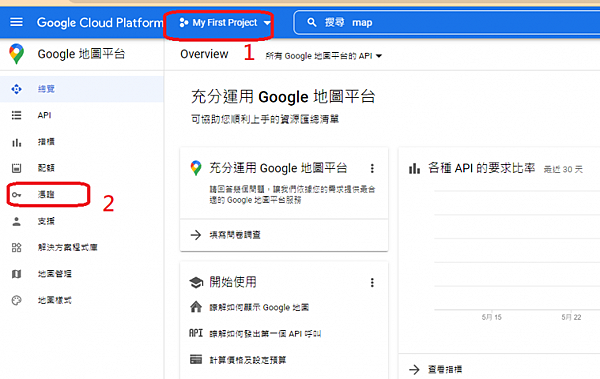Click the 最近 30 天 label
This screenshot has width=600, height=379.
[x=563, y=169]
